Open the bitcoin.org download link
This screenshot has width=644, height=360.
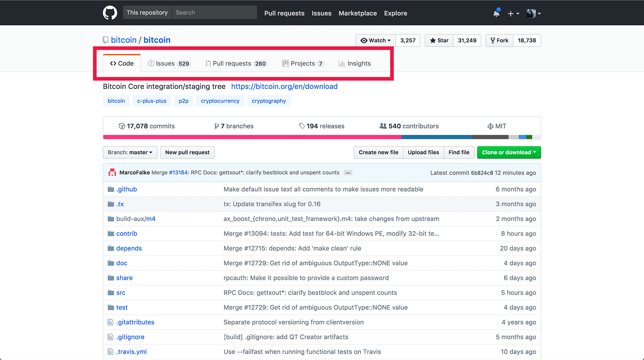(284, 86)
